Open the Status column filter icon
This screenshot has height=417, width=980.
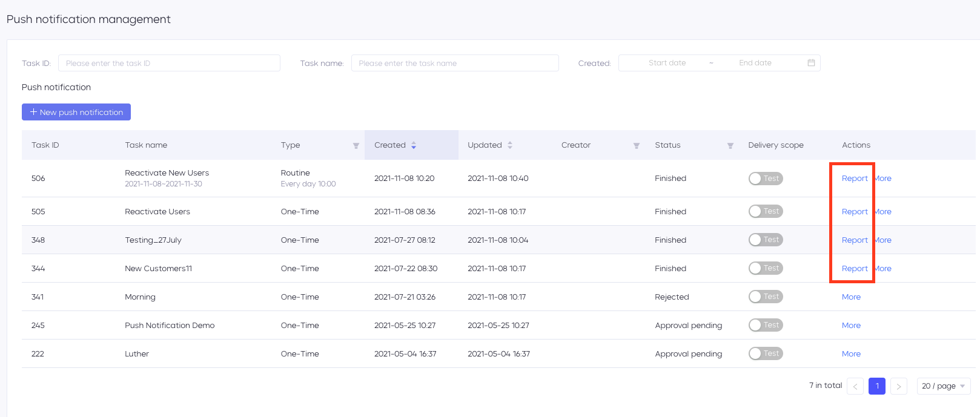click(x=730, y=146)
